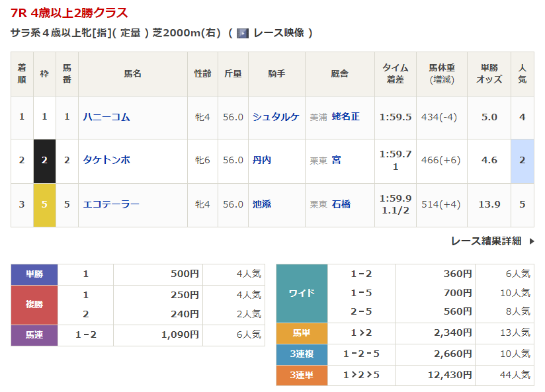This screenshot has height=392, width=545.
Task: Open trainer 宮 profile
Action: point(336,160)
